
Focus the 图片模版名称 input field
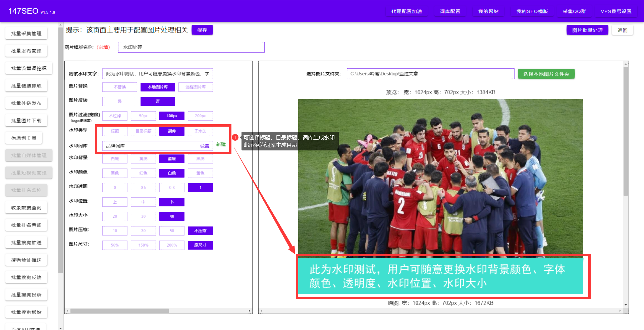191,47
